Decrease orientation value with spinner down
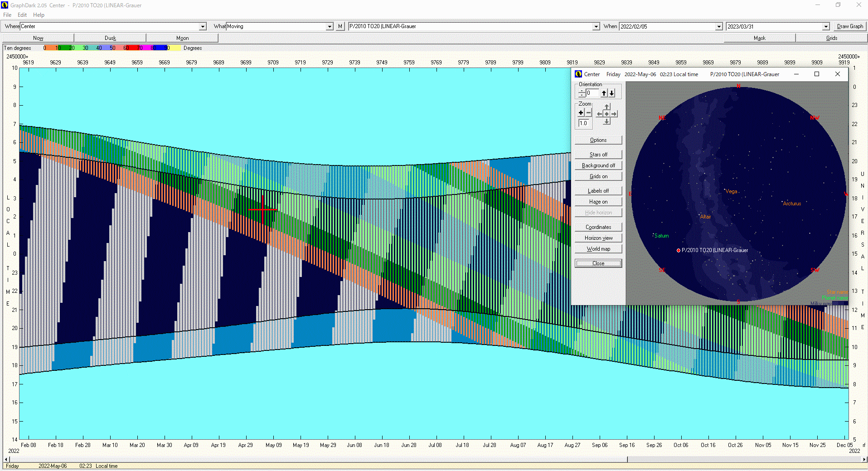 tap(582, 95)
